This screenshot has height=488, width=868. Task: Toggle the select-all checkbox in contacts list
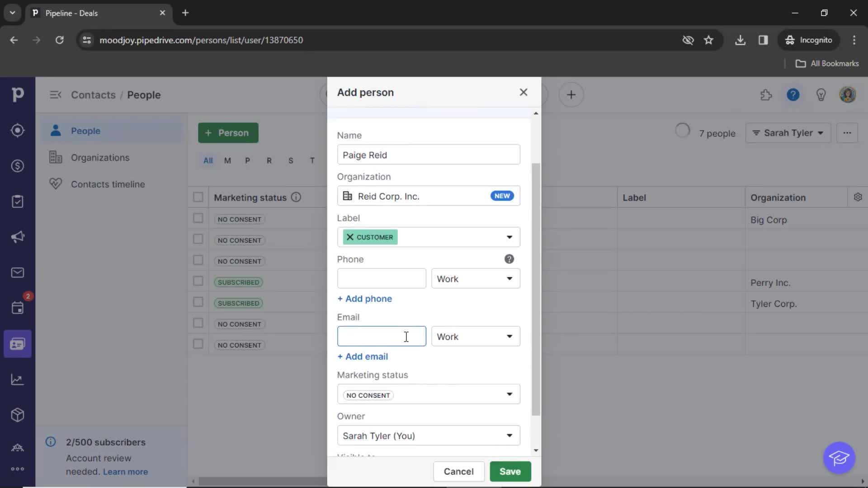tap(198, 197)
